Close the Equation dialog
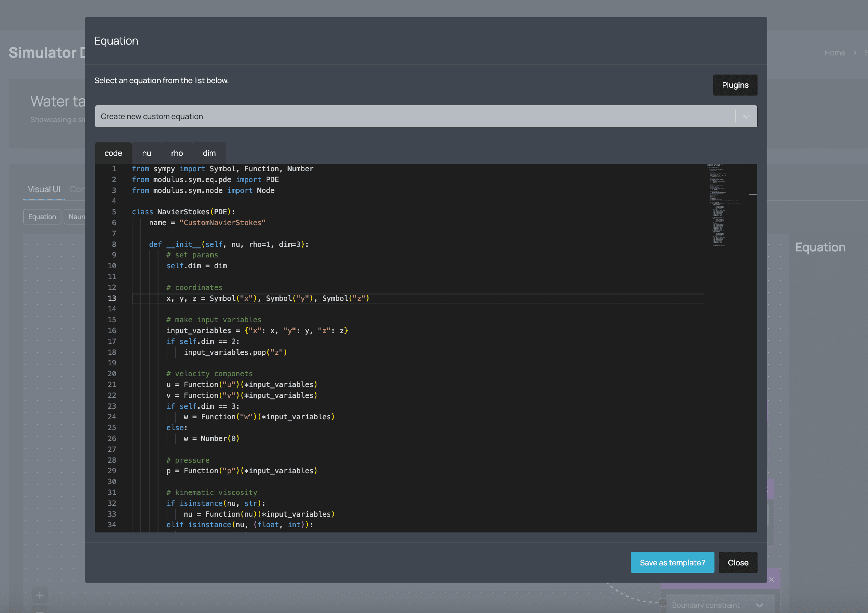Viewport: 868px width, 613px height. click(x=738, y=562)
